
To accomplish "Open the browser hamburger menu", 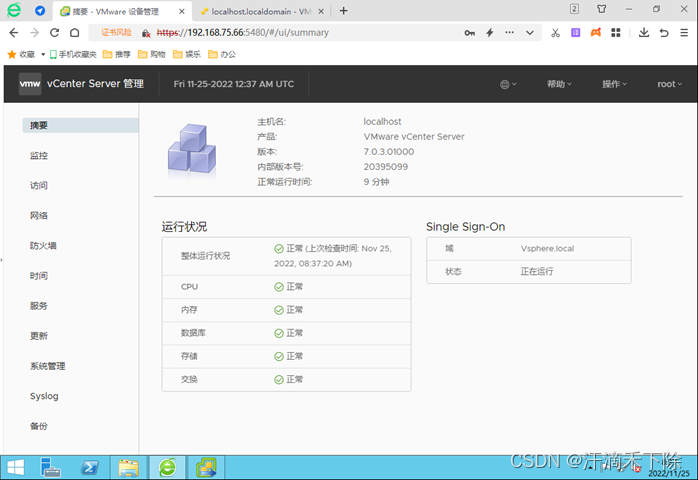I will pyautogui.click(x=684, y=33).
